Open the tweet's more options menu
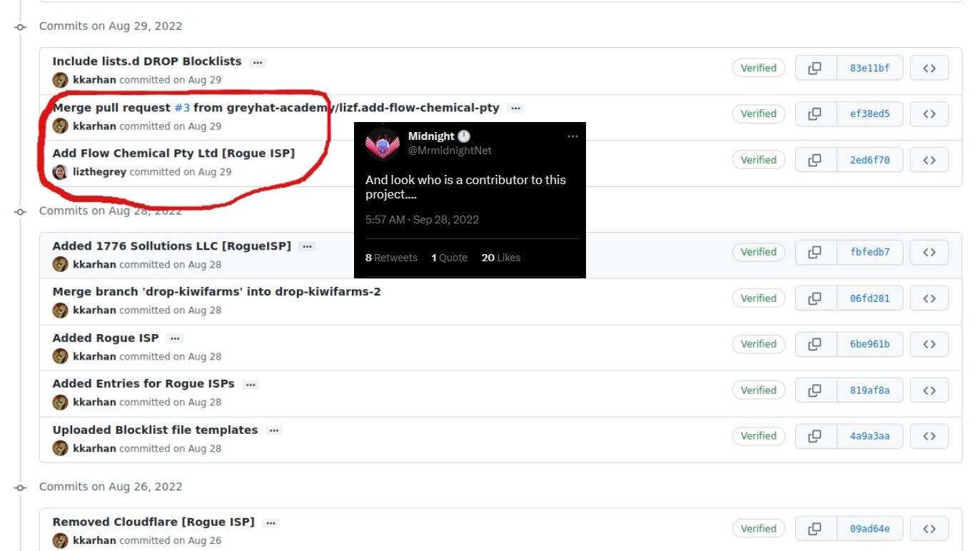 [573, 136]
